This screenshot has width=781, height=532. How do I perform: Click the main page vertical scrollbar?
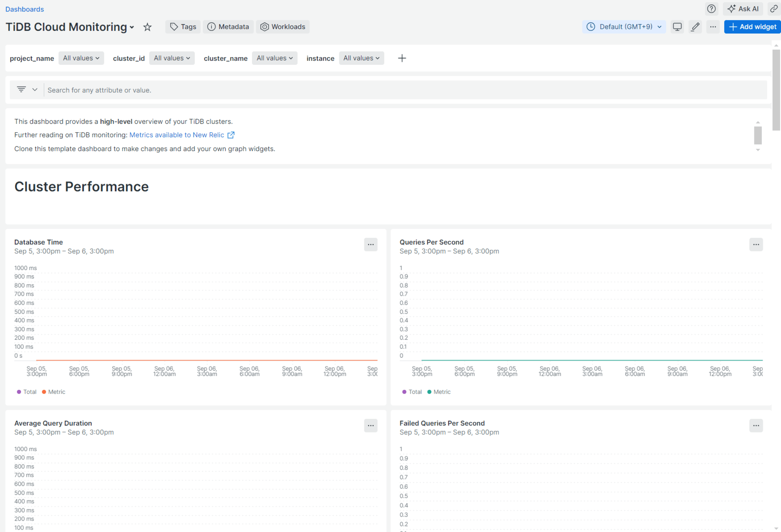(776, 90)
